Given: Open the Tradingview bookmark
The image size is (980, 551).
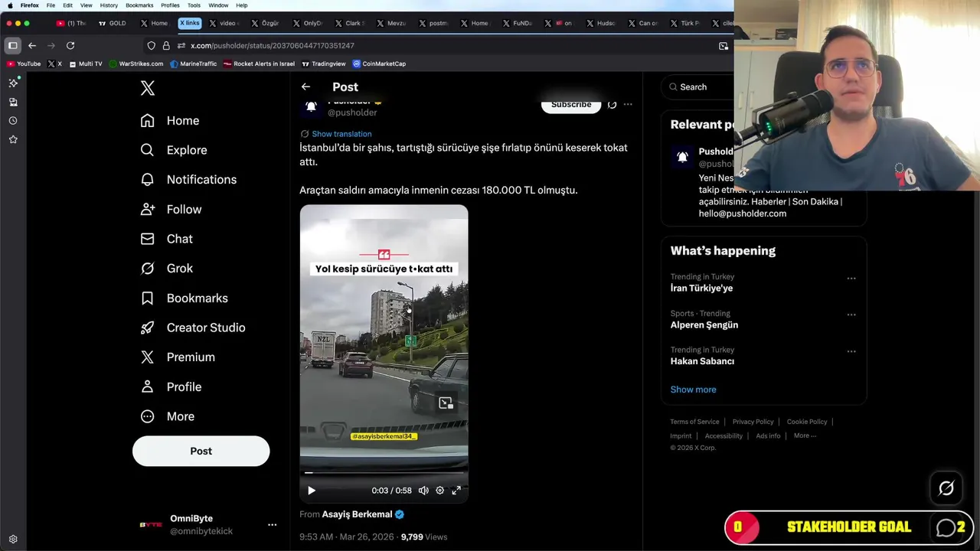Looking at the screenshot, I should [324, 64].
